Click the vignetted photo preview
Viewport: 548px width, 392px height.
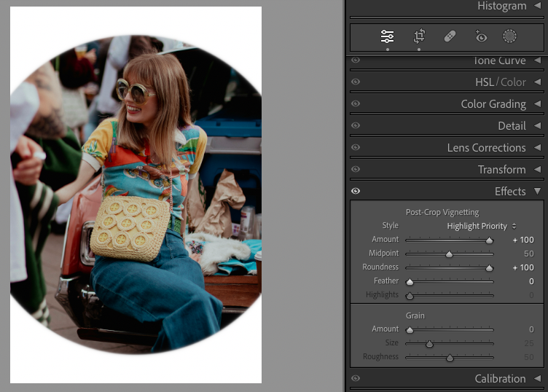click(x=136, y=195)
